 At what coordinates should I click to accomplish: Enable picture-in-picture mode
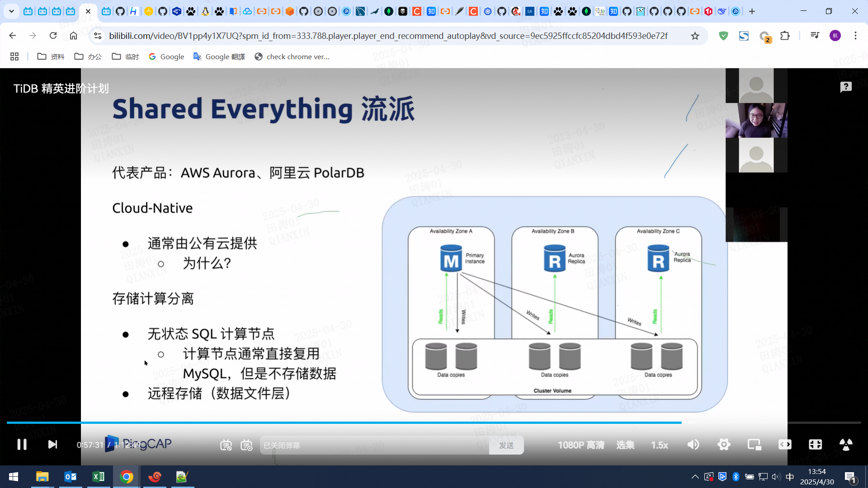(x=754, y=445)
